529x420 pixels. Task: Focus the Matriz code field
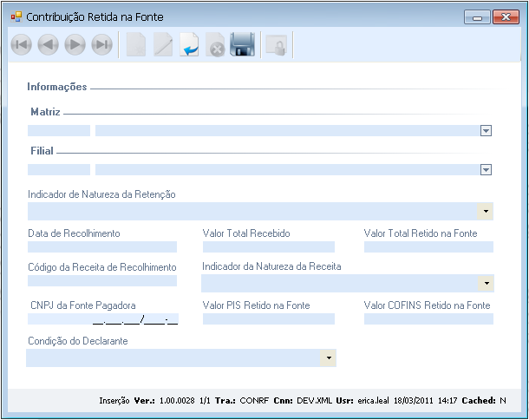click(x=59, y=131)
